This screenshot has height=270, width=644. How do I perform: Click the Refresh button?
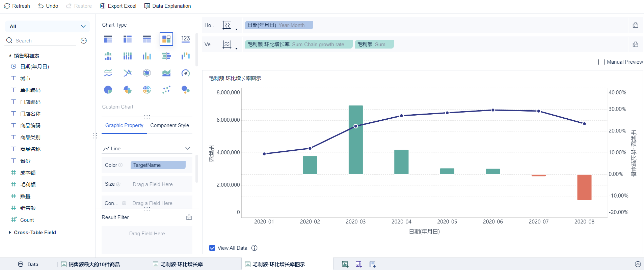(x=17, y=6)
